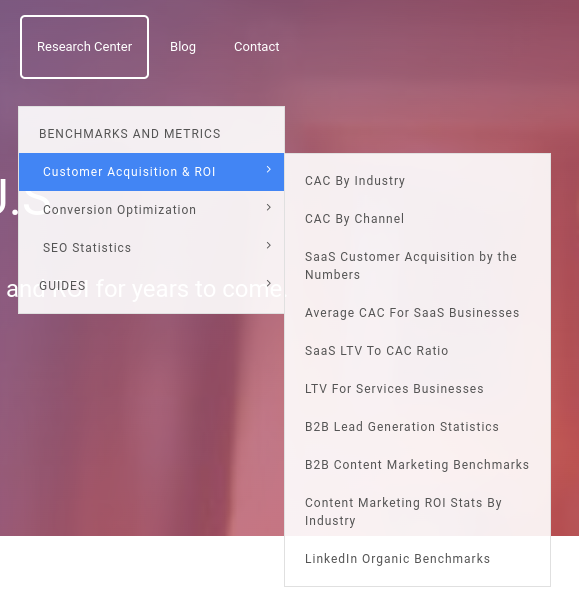The image size is (579, 605).
Task: Select Customer Acquisition & ROI menu item
Action: coord(152,172)
